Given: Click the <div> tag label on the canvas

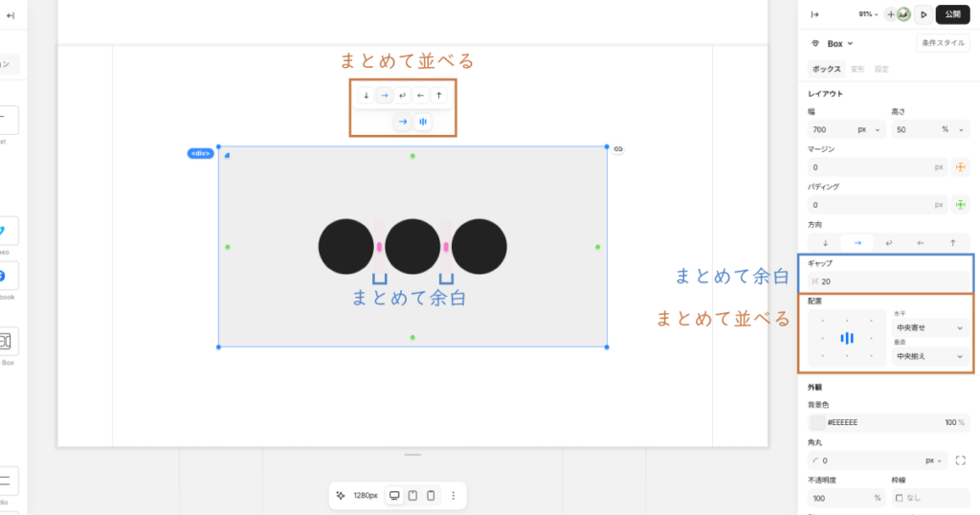Looking at the screenshot, I should (200, 153).
